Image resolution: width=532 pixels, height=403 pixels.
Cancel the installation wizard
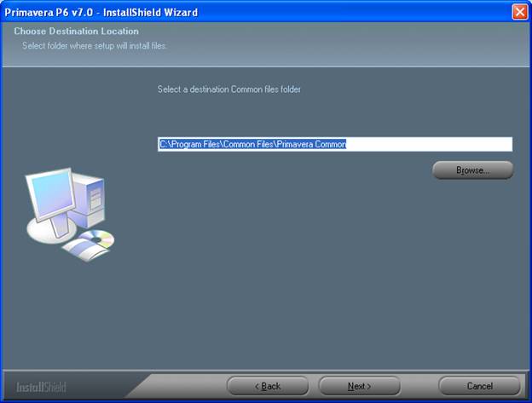tap(479, 386)
